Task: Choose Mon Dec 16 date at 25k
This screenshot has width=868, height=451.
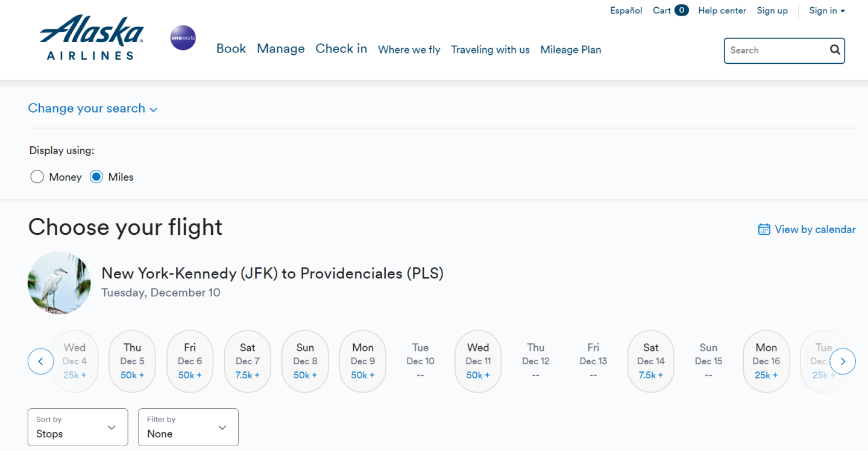Action: point(766,361)
